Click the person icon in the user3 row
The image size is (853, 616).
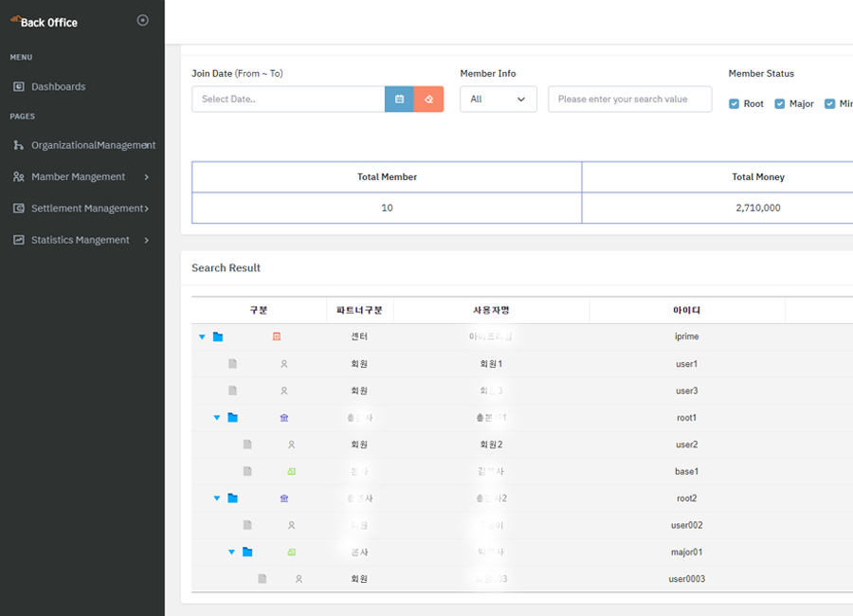pyautogui.click(x=284, y=390)
